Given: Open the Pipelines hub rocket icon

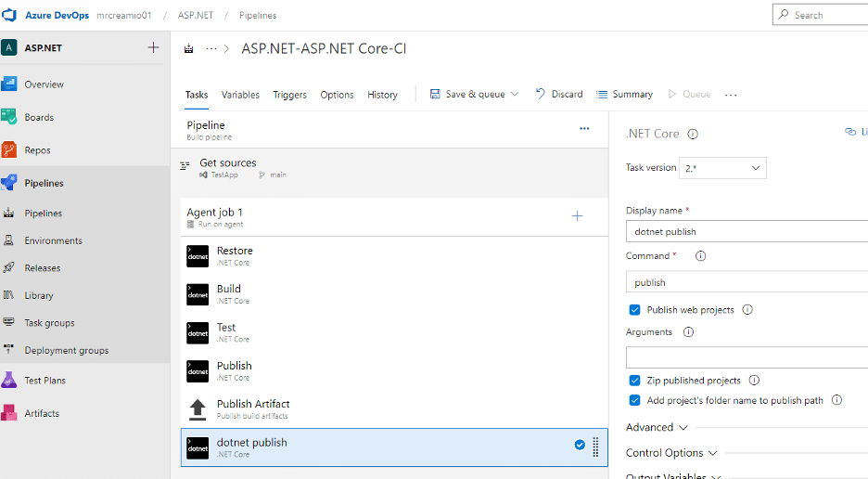Looking at the screenshot, I should tap(9, 182).
